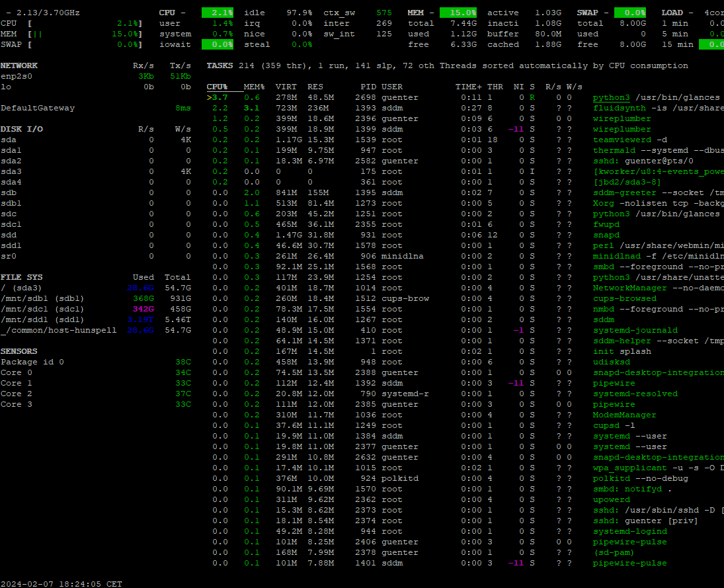Click the TIME+ column header

click(x=468, y=87)
